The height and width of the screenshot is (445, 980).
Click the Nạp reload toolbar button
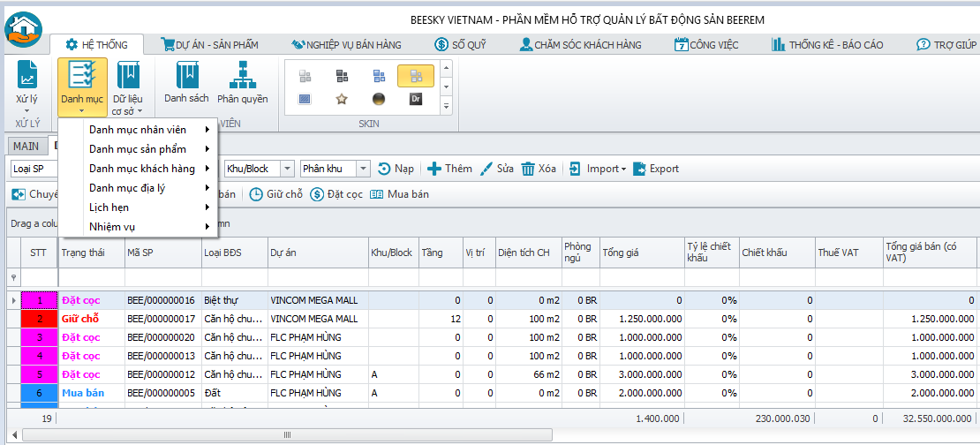point(396,169)
